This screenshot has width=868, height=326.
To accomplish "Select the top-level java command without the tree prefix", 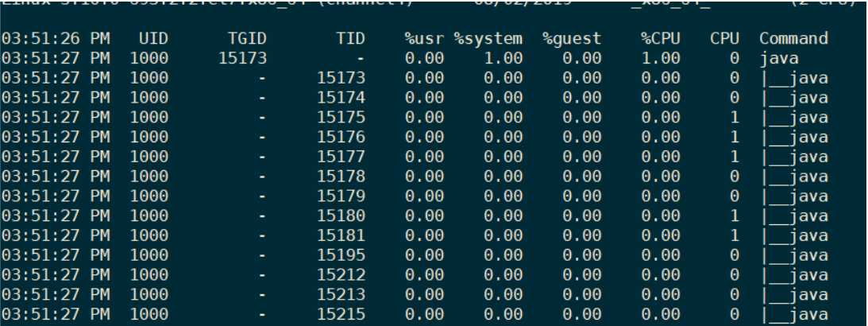I will tap(779, 59).
